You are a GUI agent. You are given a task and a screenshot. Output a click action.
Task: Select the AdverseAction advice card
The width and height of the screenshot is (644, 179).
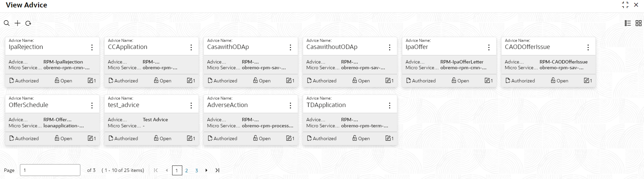point(251,120)
